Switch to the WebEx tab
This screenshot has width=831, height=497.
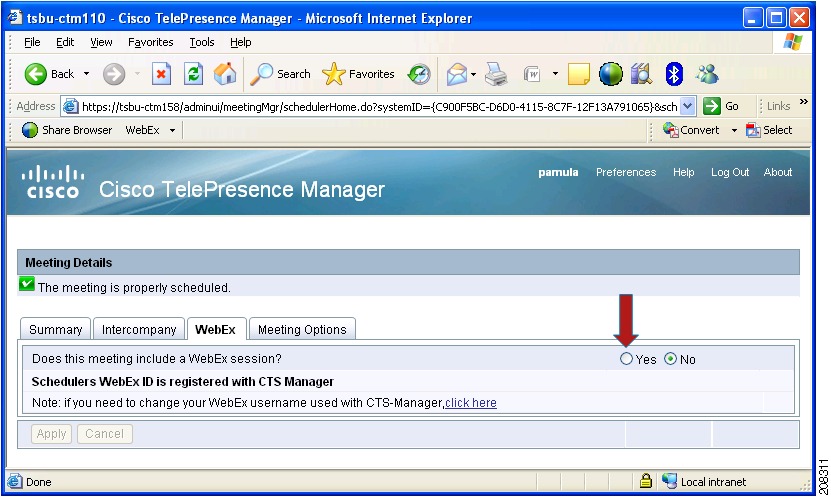tap(216, 329)
